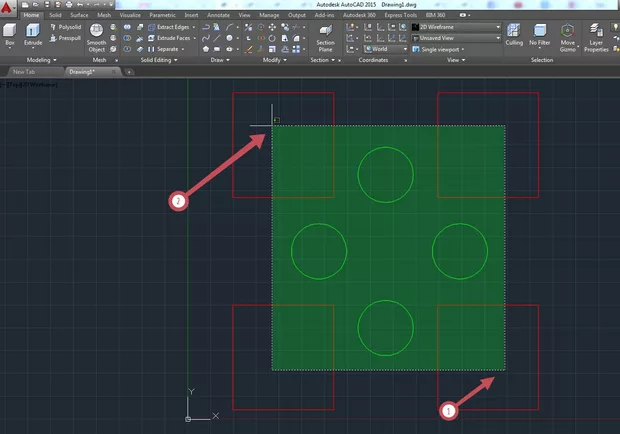
Task: Select the Polygon draw tool
Action: tap(206, 49)
